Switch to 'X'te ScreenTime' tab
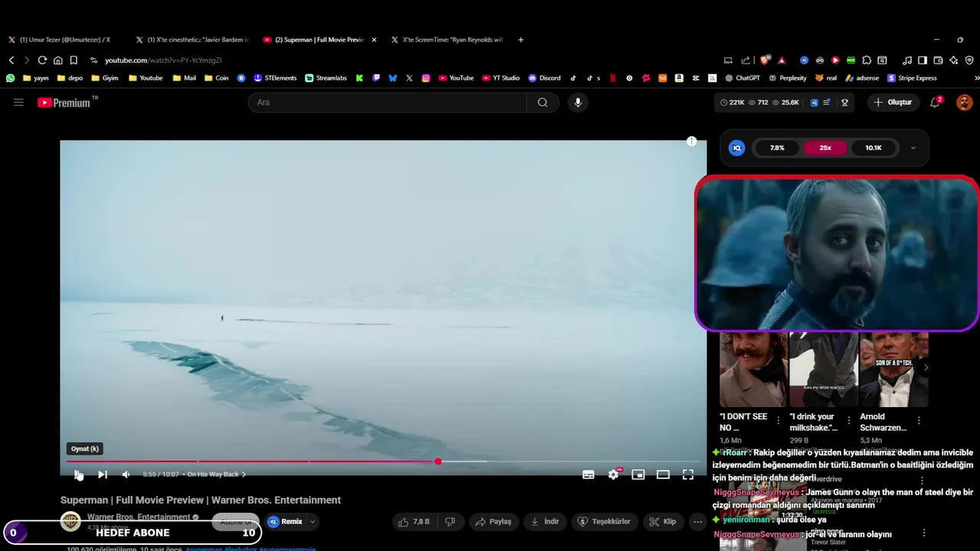 coord(447,40)
